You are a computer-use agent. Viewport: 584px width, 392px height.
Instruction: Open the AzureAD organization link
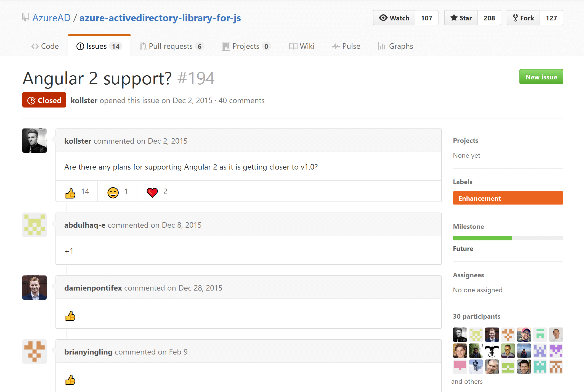52,18
